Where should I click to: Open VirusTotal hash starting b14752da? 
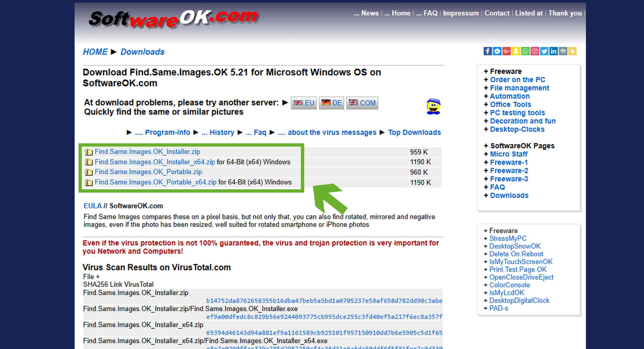324,301
